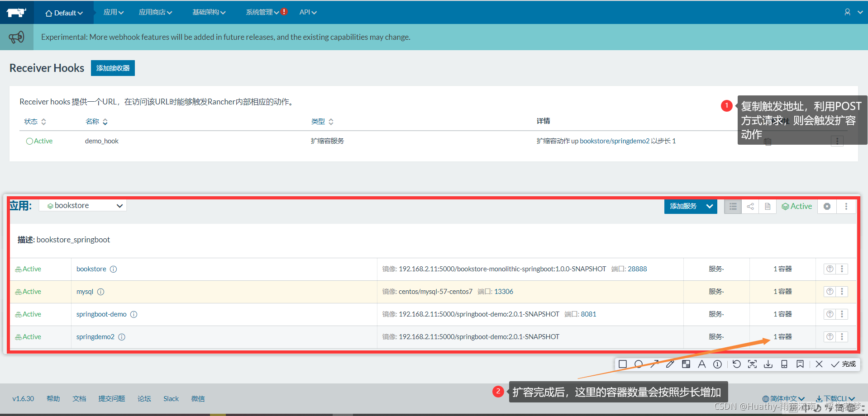Select the ellipse tool in screenshot toolbar
Image resolution: width=868 pixels, height=416 pixels.
click(639, 364)
